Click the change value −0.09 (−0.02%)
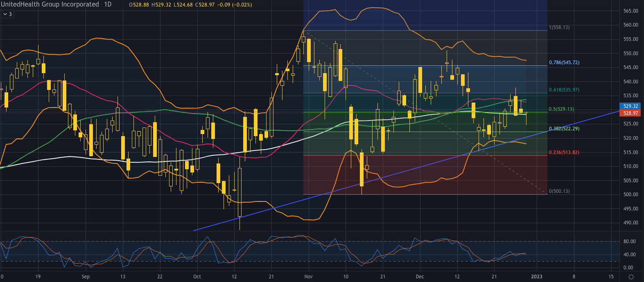 click(x=235, y=5)
